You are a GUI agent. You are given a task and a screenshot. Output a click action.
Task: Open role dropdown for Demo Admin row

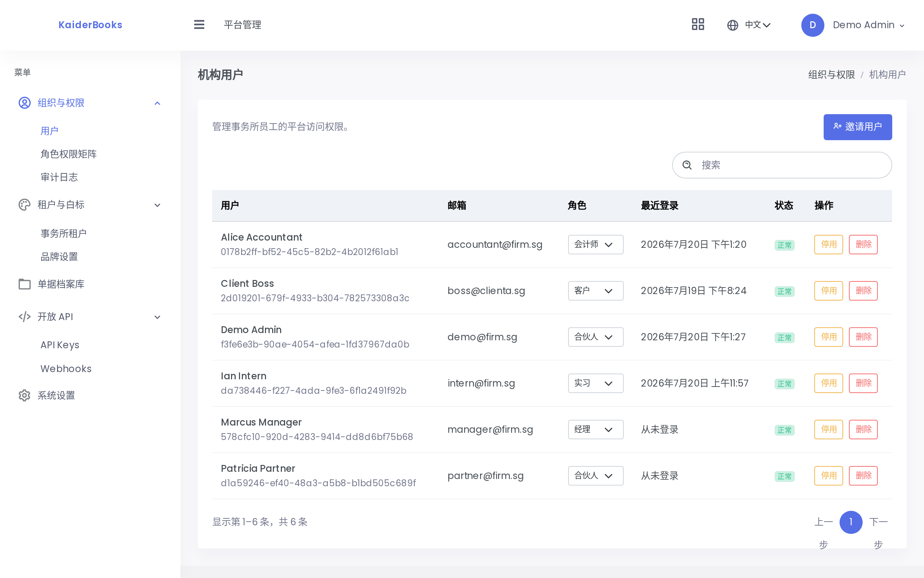pos(596,337)
